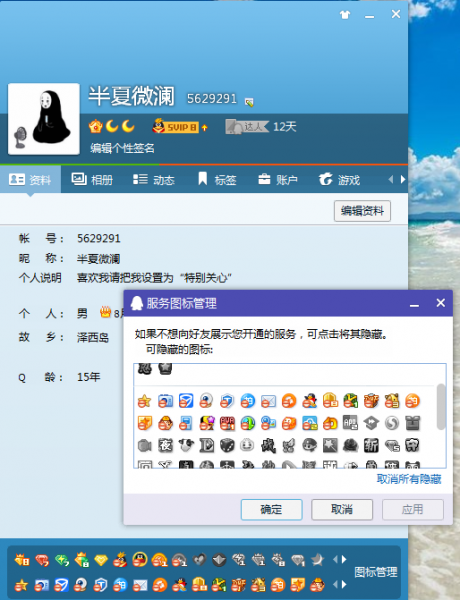Click the grayscale cow icon in dialog list

pos(186,445)
